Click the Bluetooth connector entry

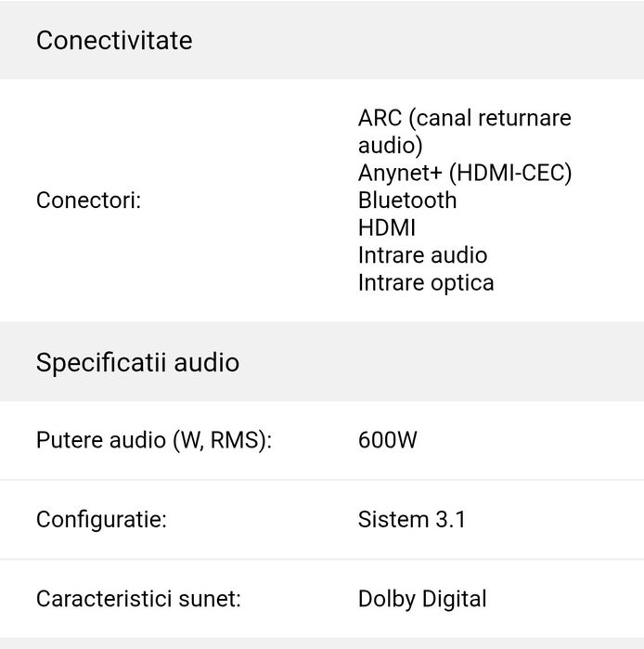pyautogui.click(x=407, y=201)
